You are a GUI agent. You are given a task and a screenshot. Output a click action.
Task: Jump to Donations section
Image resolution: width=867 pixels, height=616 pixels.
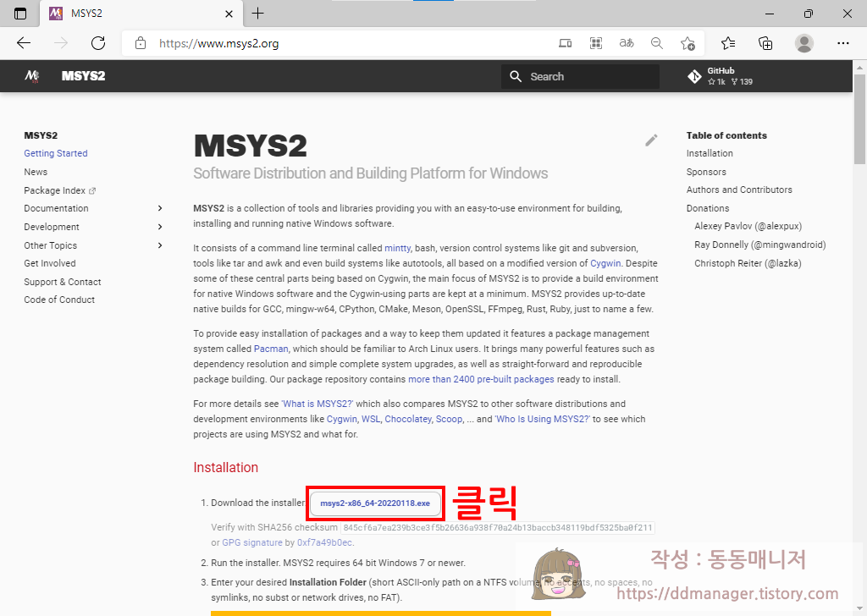click(x=708, y=208)
